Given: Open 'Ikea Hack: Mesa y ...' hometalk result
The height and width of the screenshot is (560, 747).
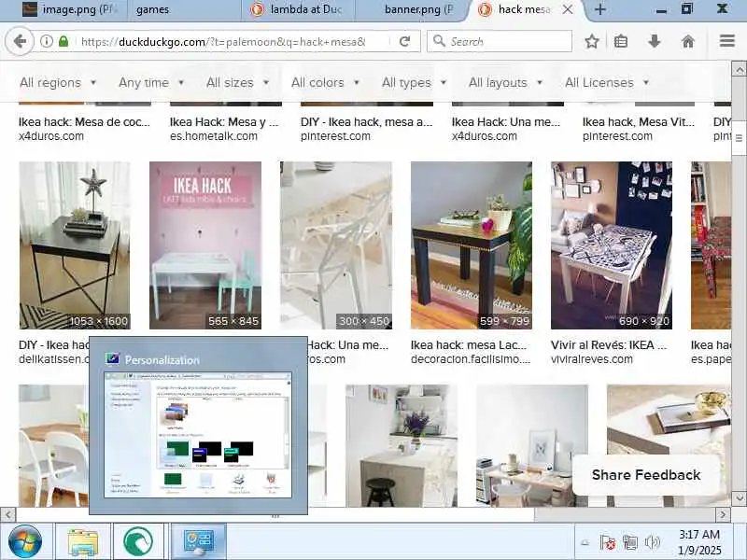Looking at the screenshot, I should tap(224, 122).
